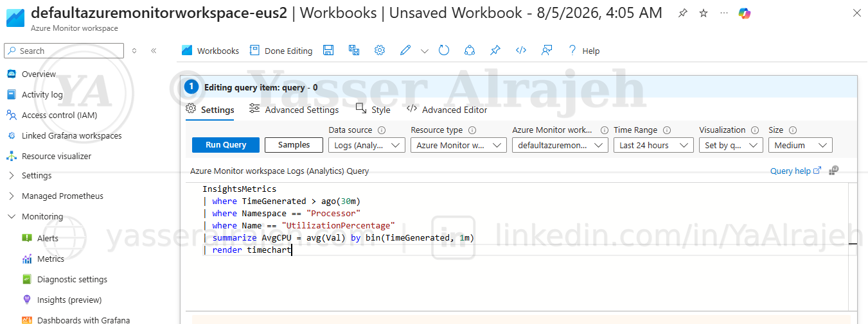Click the icon right of Query help
This screenshot has width=868, height=324.
click(x=834, y=171)
